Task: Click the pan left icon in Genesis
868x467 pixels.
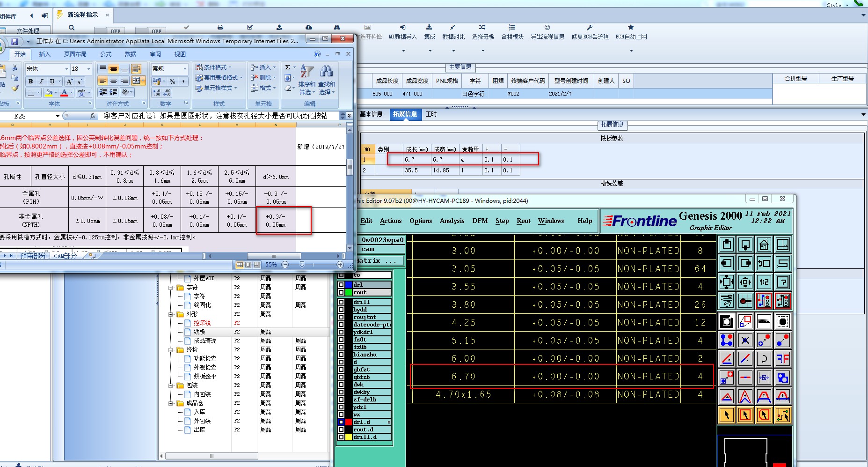Action: (x=727, y=263)
